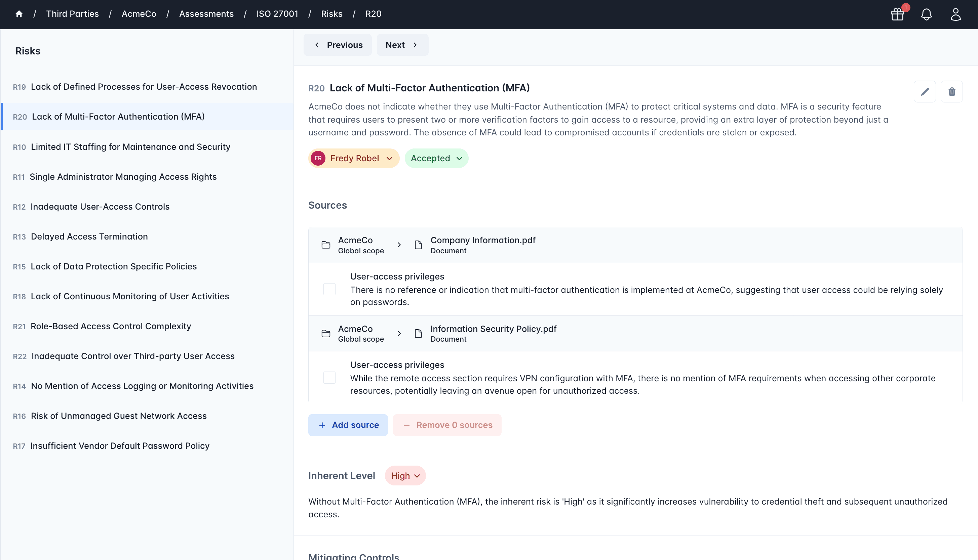Go to the Next risk
The width and height of the screenshot is (978, 560).
(402, 45)
